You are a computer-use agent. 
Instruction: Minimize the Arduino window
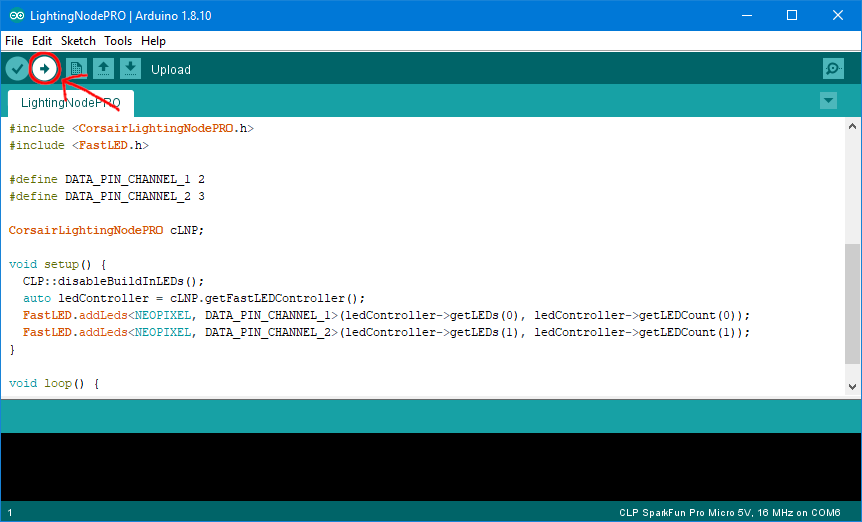[747, 15]
